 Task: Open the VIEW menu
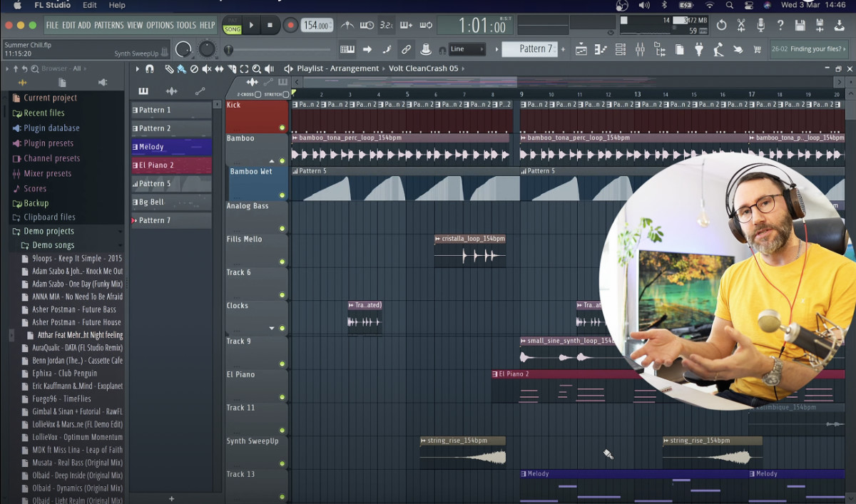(x=135, y=25)
